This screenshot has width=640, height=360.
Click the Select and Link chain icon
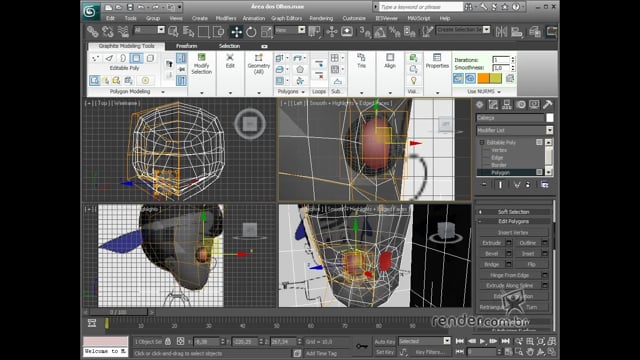tap(93, 31)
